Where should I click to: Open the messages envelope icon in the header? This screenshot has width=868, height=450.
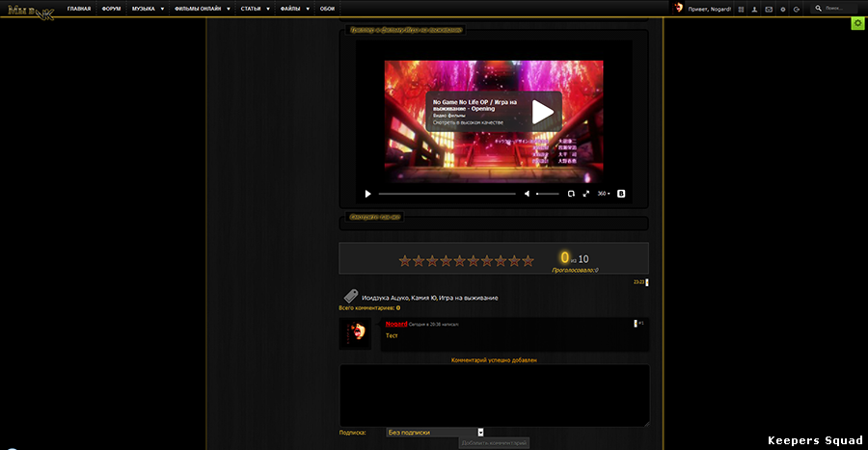pos(769,10)
